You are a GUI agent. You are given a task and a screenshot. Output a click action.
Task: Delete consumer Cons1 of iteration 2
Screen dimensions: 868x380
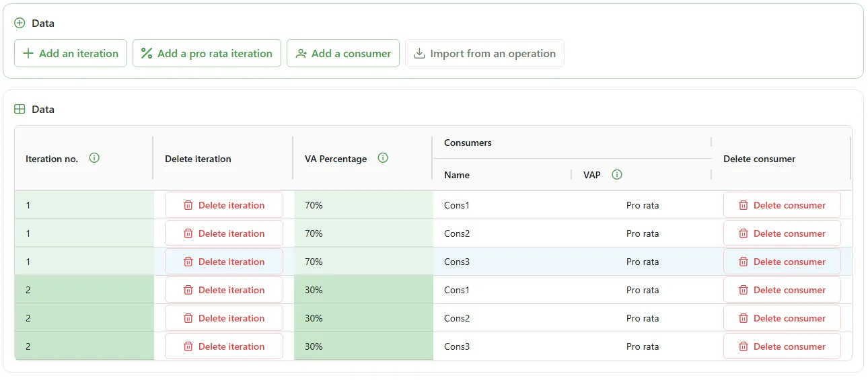[x=782, y=290]
